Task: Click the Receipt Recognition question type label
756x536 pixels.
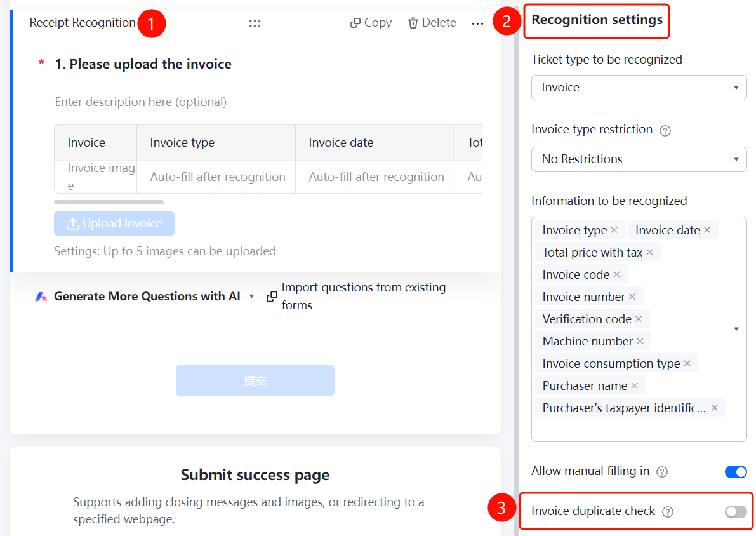Action: tap(83, 23)
